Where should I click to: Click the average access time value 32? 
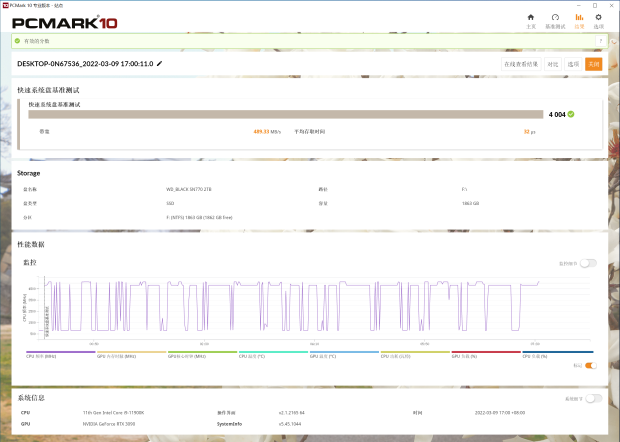tap(529, 132)
